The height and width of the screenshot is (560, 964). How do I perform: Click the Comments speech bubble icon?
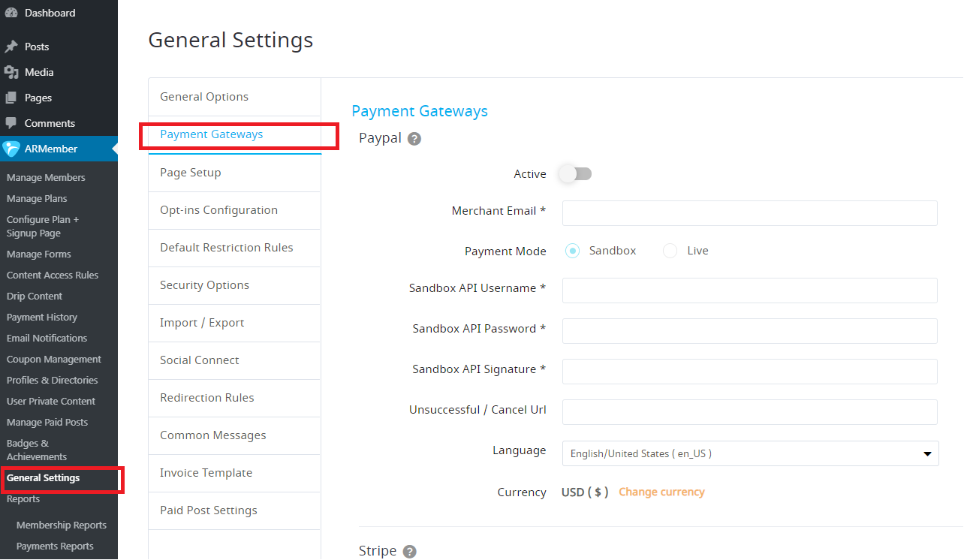(11, 123)
